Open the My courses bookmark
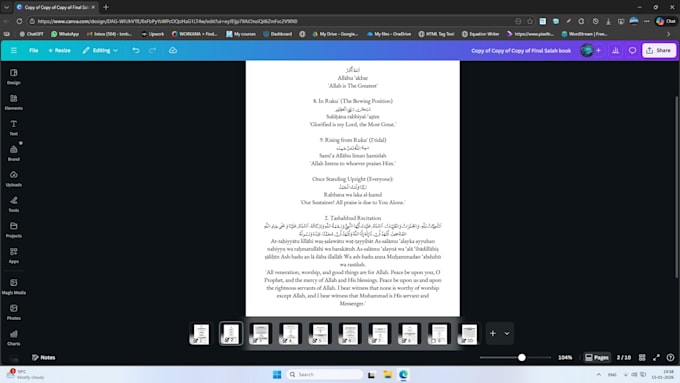Screen dimensions: 680x383 [x=241, y=34]
